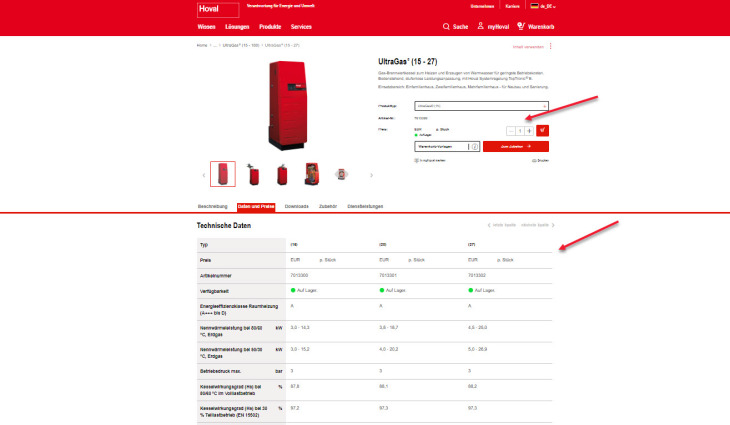Click the Hoval logo
This screenshot has height=425, width=730.
(211, 10)
